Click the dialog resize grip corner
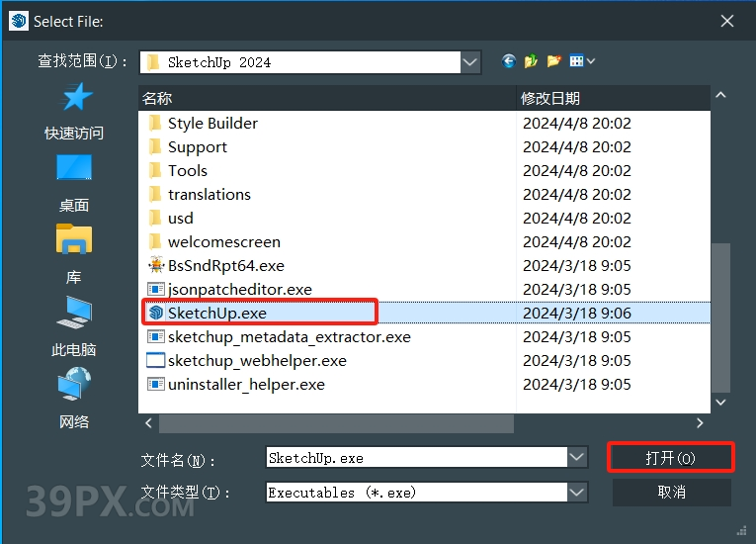This screenshot has width=756, height=544. pos(741,530)
